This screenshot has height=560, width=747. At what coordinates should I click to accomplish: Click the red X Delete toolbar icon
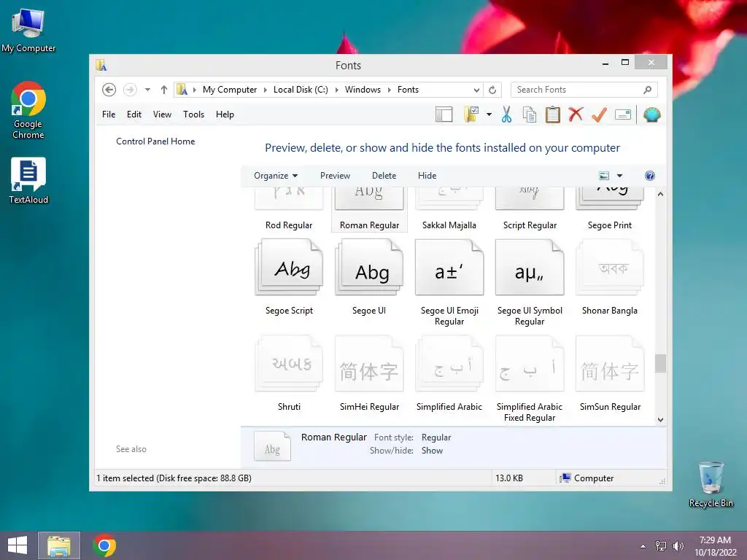point(576,114)
